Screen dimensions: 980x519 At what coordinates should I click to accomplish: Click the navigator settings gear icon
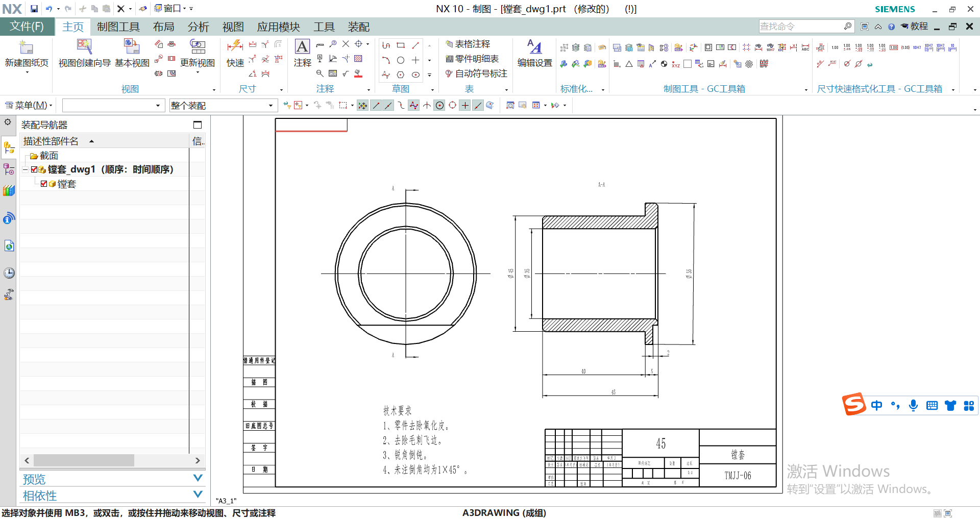pyautogui.click(x=8, y=122)
